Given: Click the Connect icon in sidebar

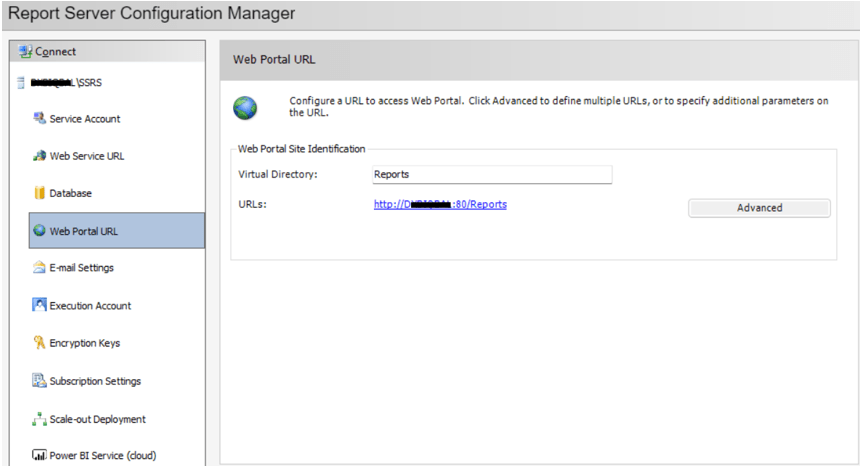Looking at the screenshot, I should [25, 52].
